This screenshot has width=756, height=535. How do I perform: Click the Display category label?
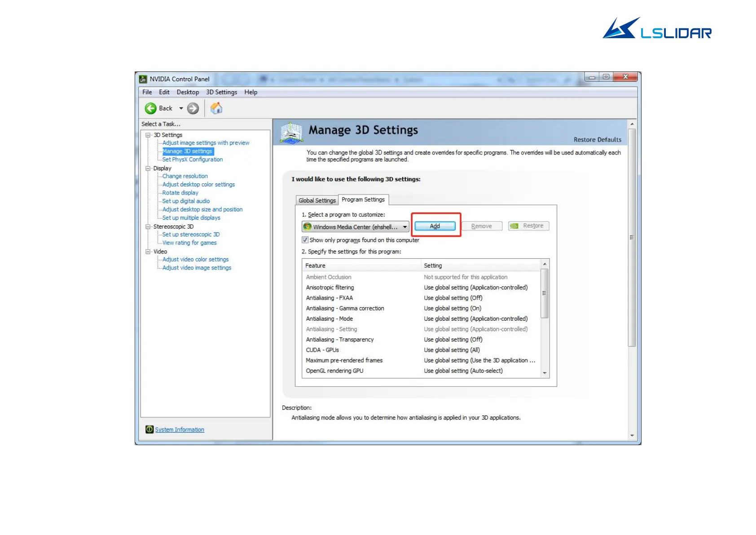[162, 168]
